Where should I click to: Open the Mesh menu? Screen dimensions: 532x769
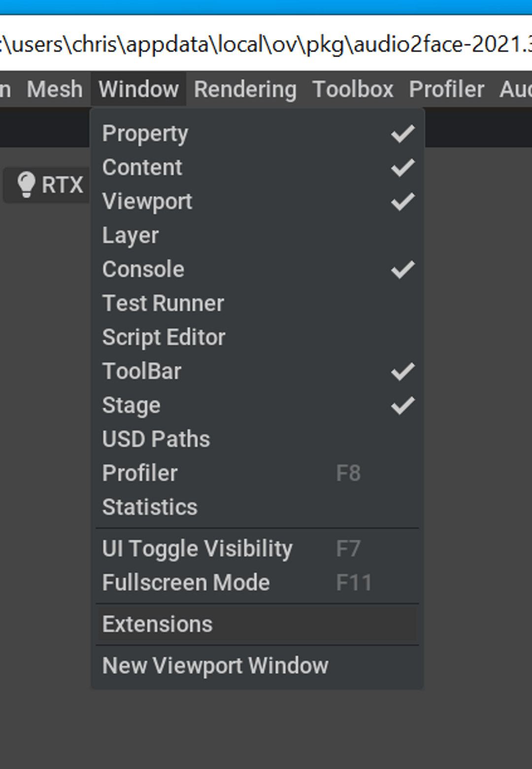pyautogui.click(x=55, y=90)
